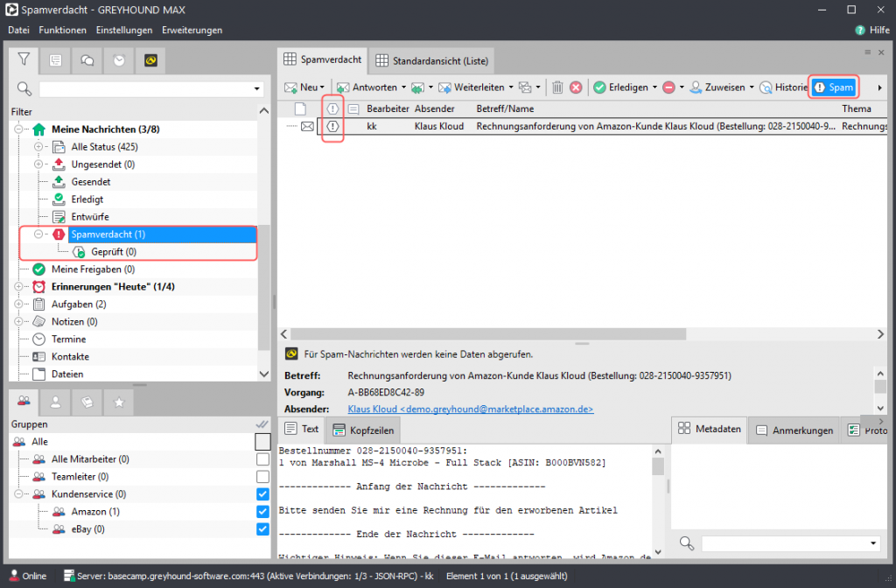
Task: Click the forward-multiple envelopes toolbar icon
Action: (x=525, y=87)
